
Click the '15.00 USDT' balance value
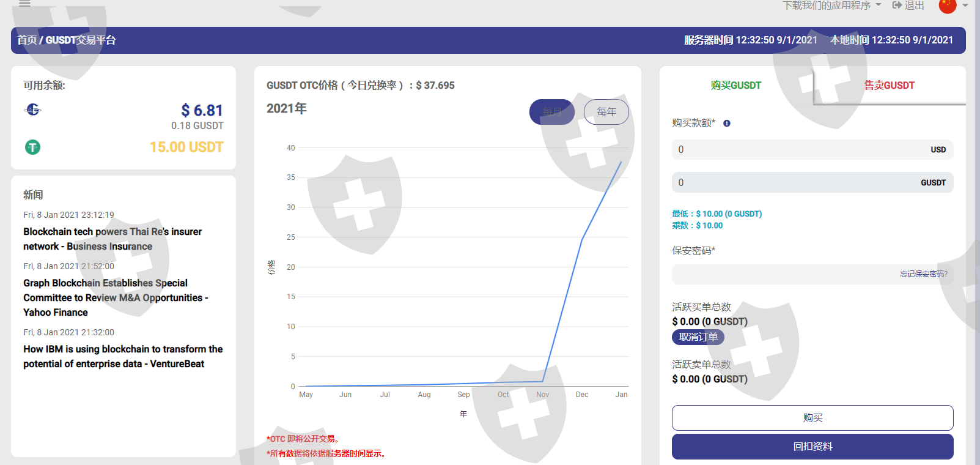coord(186,147)
